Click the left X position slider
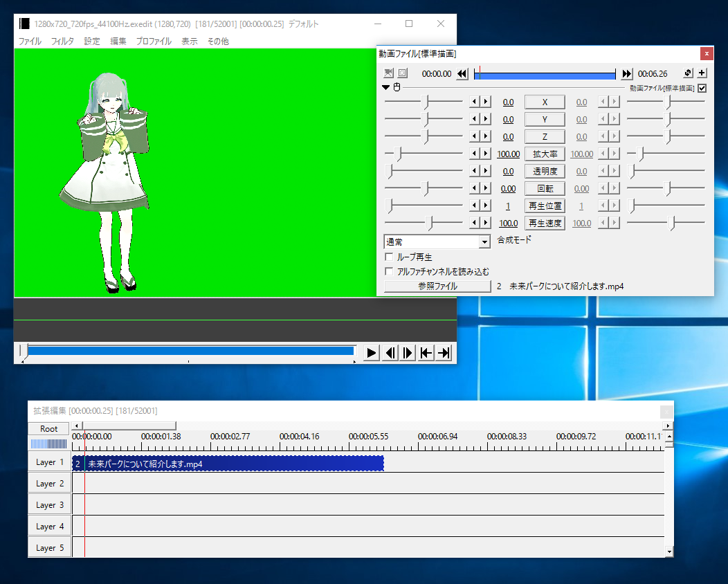The width and height of the screenshot is (728, 584). point(424,102)
